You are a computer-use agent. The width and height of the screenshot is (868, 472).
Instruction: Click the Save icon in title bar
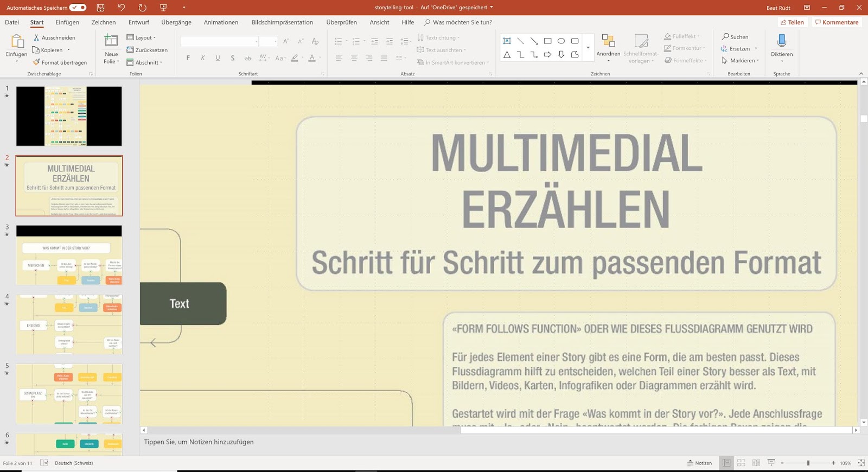click(100, 8)
